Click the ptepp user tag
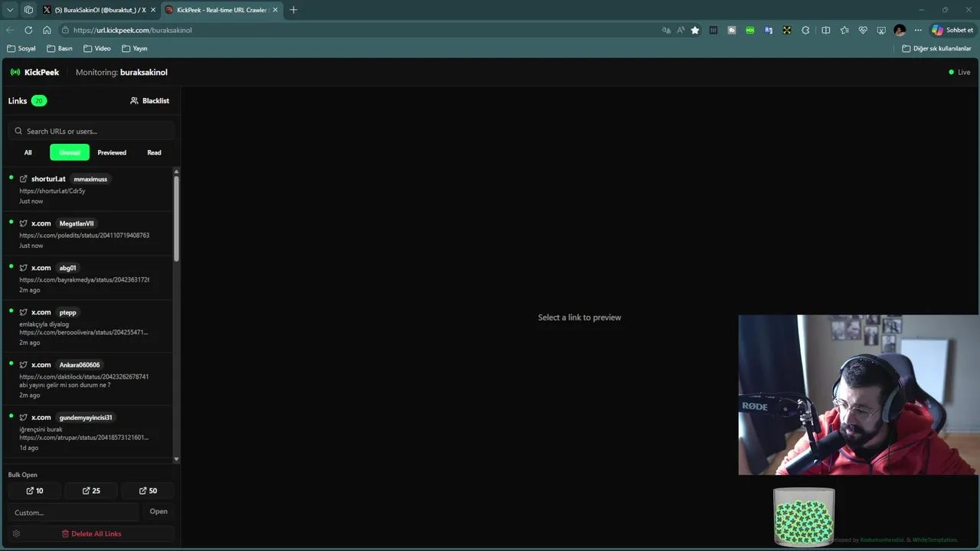Viewport: 980px width, 551px height. tap(67, 312)
